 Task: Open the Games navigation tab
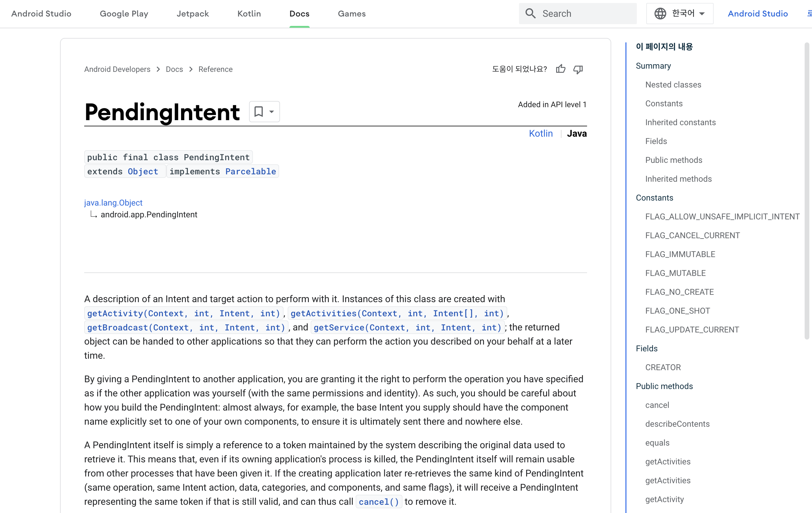[352, 14]
